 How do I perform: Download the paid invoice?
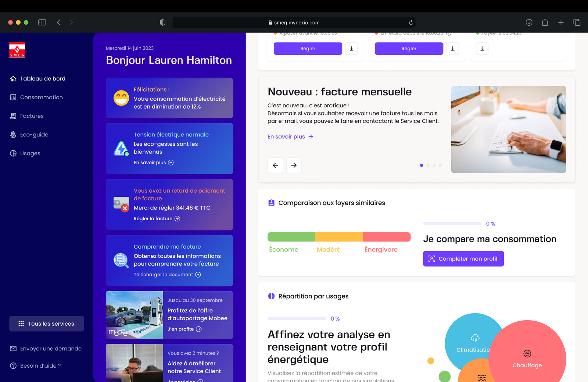point(482,49)
